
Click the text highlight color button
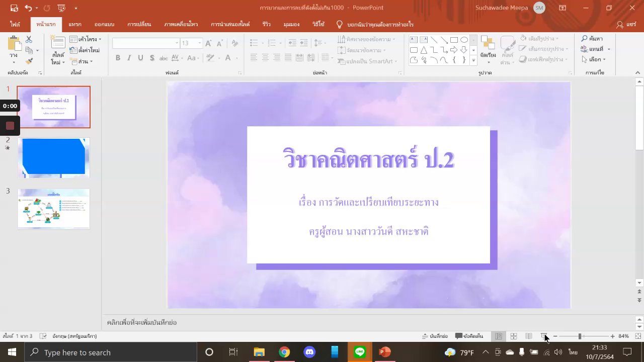[x=210, y=58]
